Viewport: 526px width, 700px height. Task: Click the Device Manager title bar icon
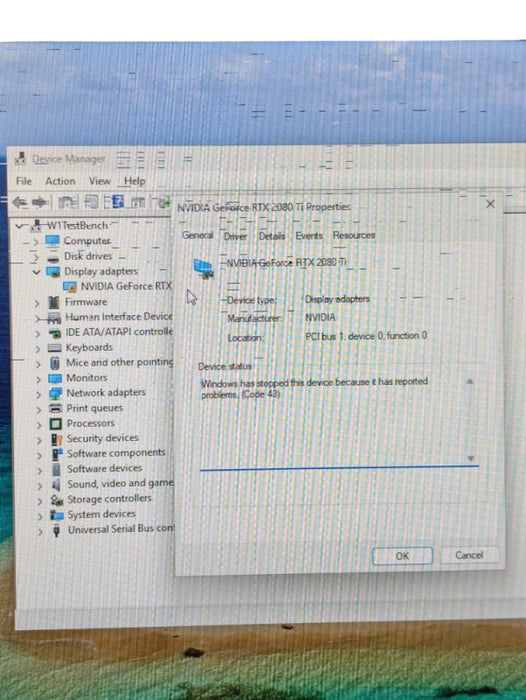click(20, 158)
